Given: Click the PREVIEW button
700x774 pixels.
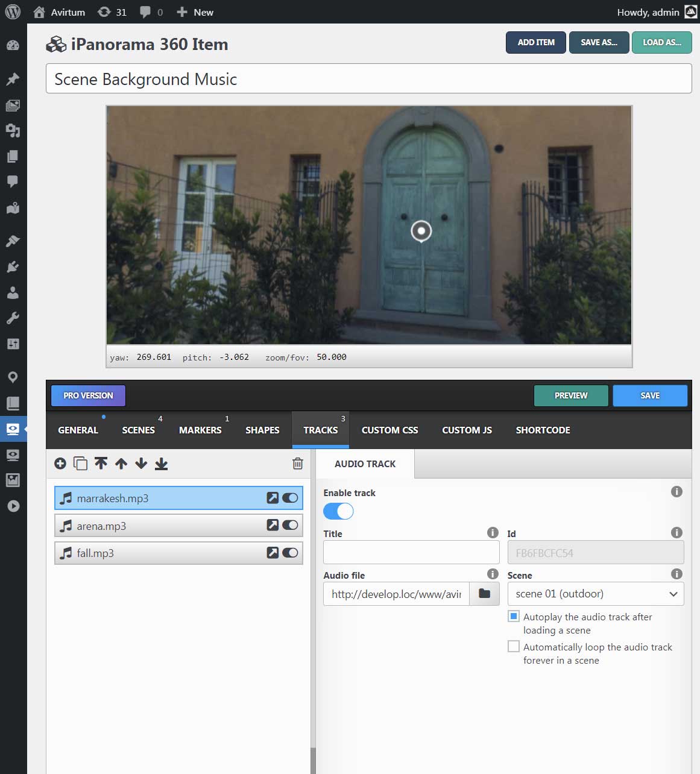Looking at the screenshot, I should coord(571,395).
